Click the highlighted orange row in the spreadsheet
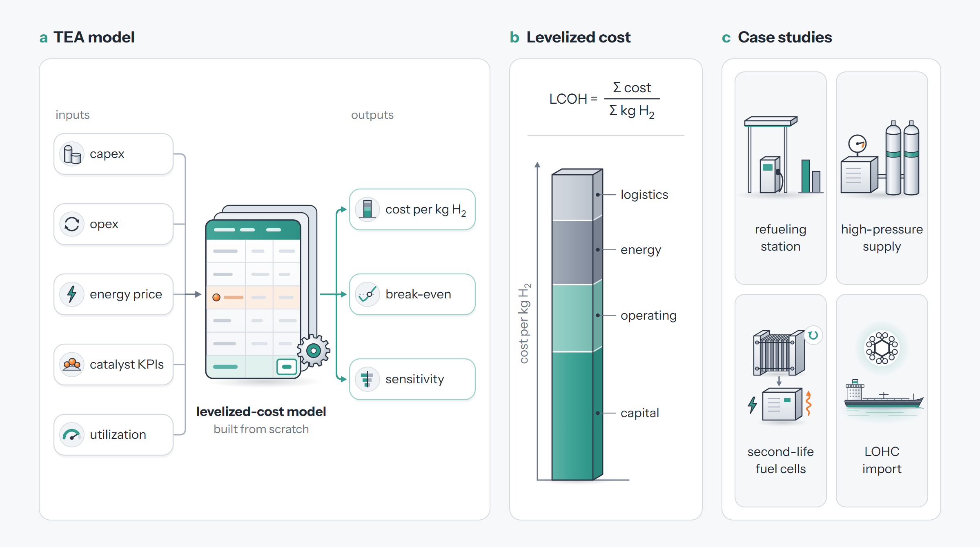Image resolution: width=980 pixels, height=547 pixels. click(x=253, y=298)
